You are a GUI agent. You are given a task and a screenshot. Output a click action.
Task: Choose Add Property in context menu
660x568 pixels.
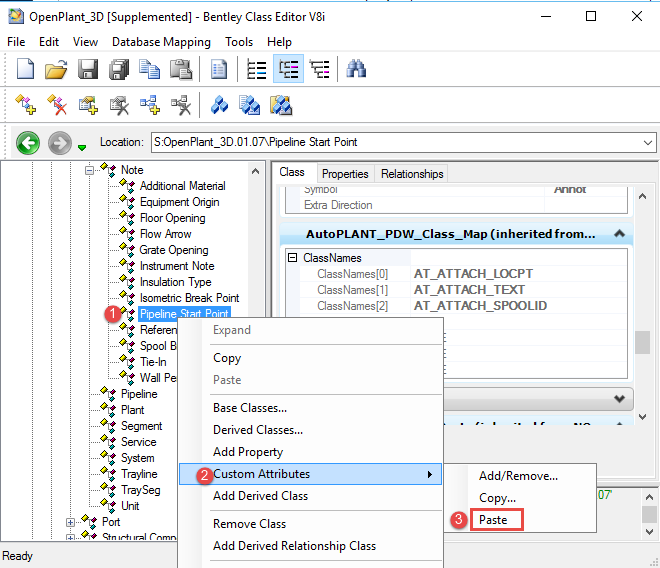(x=248, y=452)
